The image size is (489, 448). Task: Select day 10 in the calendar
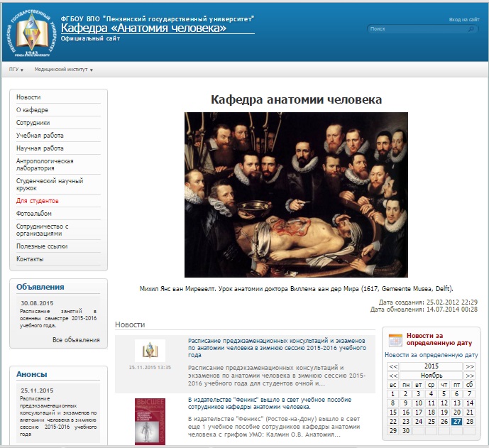pos(419,403)
